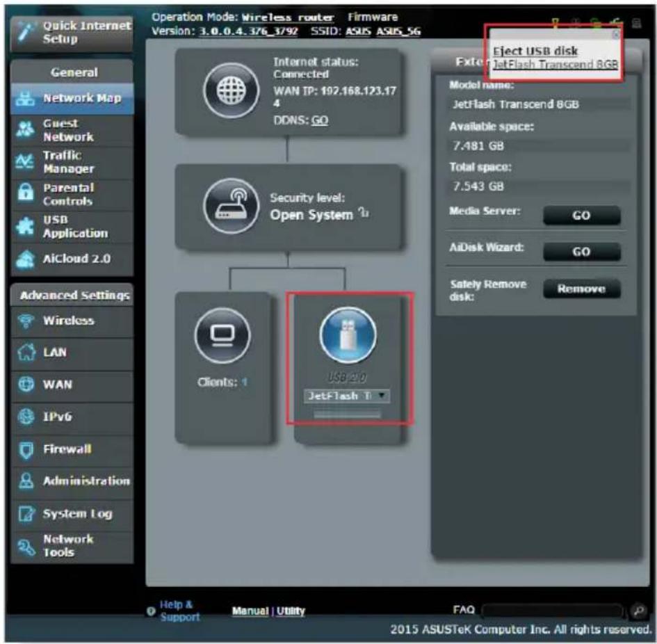
Task: Select the router security level icon
Action: coord(231,205)
